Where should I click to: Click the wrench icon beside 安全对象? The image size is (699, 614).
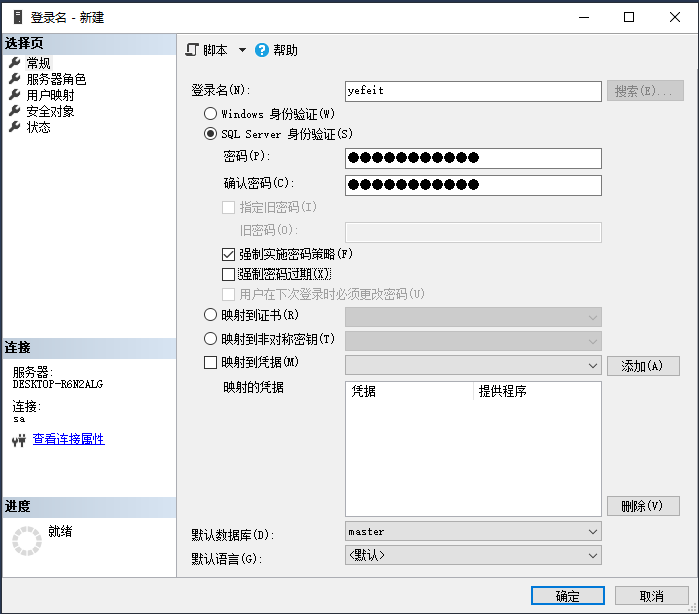15,111
